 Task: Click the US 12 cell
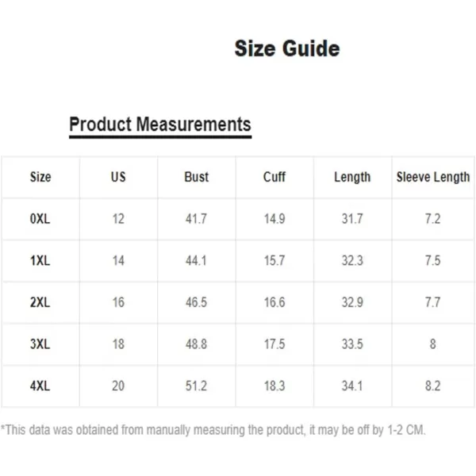tap(118, 219)
